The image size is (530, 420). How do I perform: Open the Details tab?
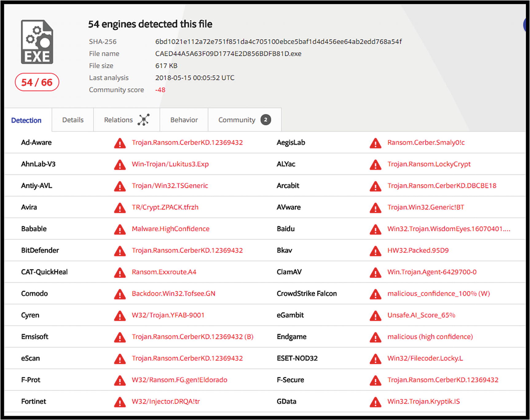(x=73, y=120)
